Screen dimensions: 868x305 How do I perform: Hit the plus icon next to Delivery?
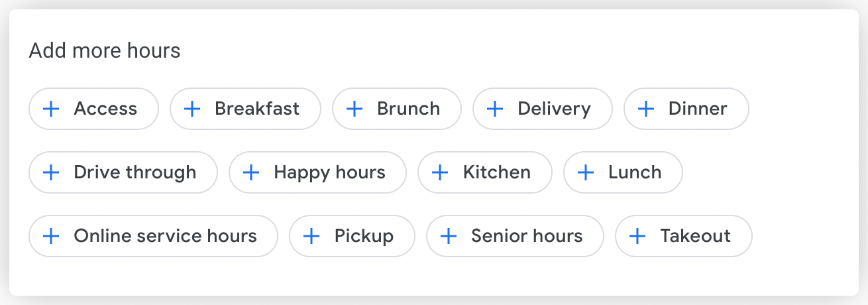click(495, 109)
